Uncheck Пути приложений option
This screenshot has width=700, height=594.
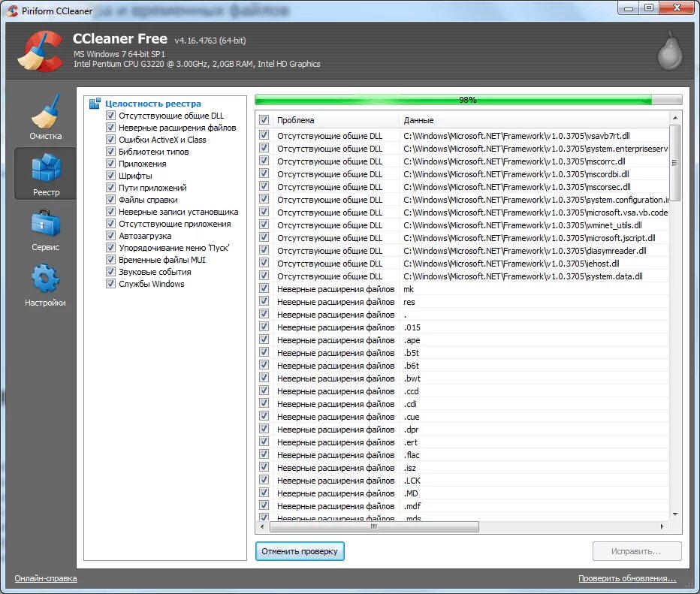pyautogui.click(x=110, y=188)
